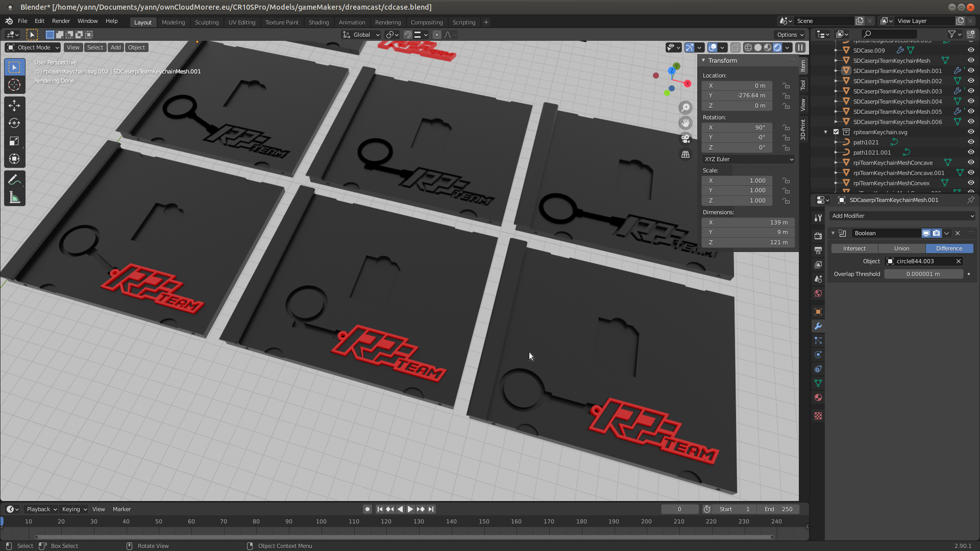Toggle lock on Location X
The height and width of the screenshot is (551, 980).
787,86
